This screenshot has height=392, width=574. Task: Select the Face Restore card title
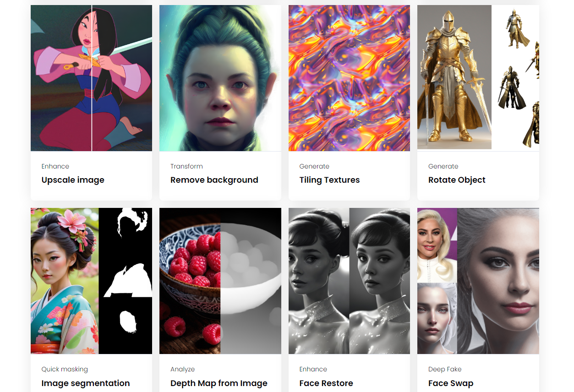pos(326,383)
